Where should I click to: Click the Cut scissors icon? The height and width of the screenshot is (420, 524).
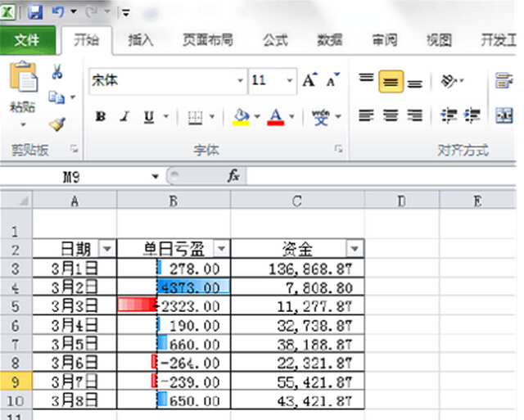click(x=57, y=73)
